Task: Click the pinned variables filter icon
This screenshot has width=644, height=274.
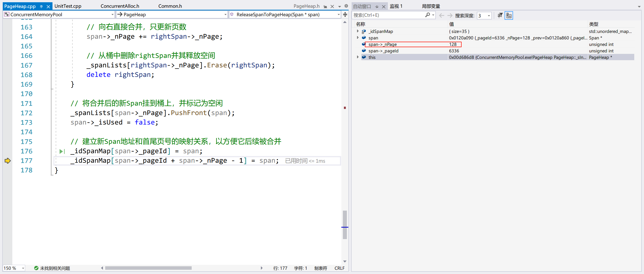Action: point(500,15)
